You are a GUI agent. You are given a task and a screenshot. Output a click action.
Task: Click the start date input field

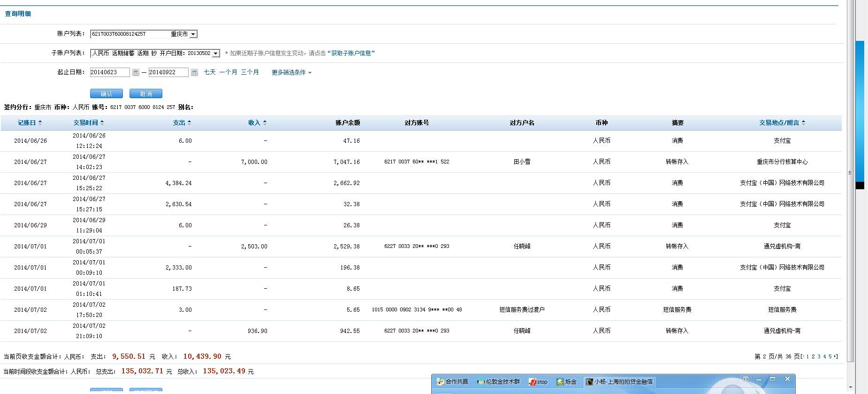click(110, 72)
